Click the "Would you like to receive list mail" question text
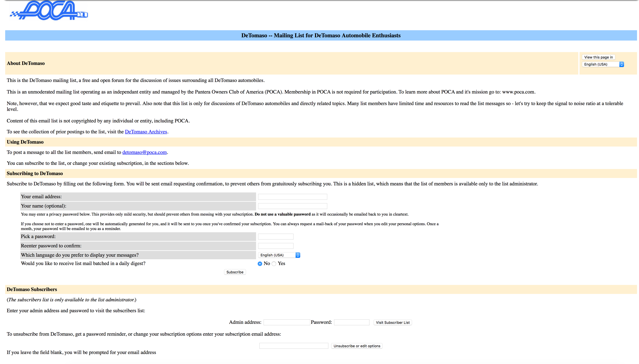Image resolution: width=639 pixels, height=364 pixels. [83, 264]
